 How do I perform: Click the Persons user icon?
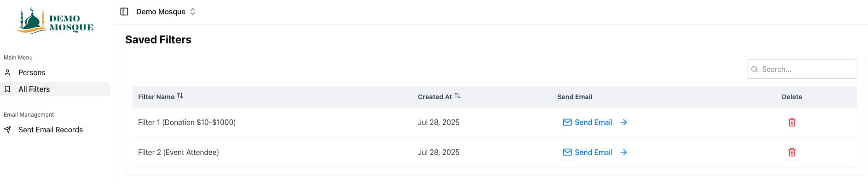tap(7, 72)
